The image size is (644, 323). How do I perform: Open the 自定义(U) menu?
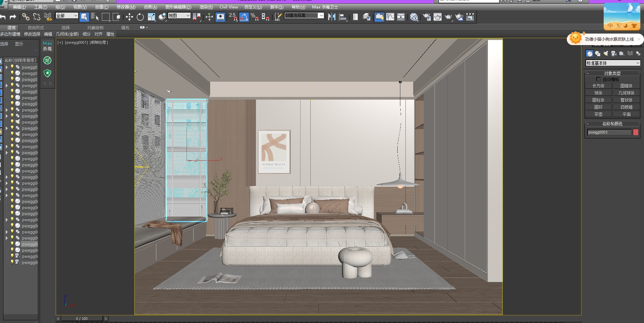[253, 7]
